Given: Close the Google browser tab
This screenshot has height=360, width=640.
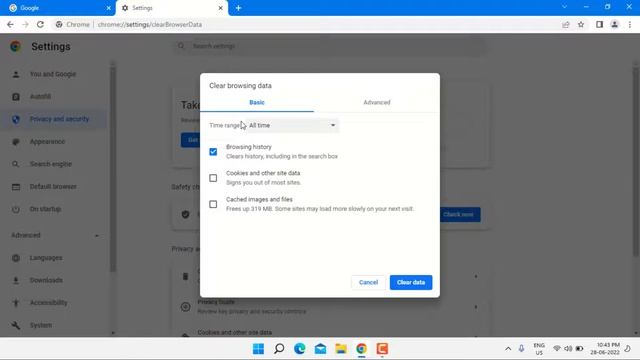Looking at the screenshot, I should tap(109, 8).
